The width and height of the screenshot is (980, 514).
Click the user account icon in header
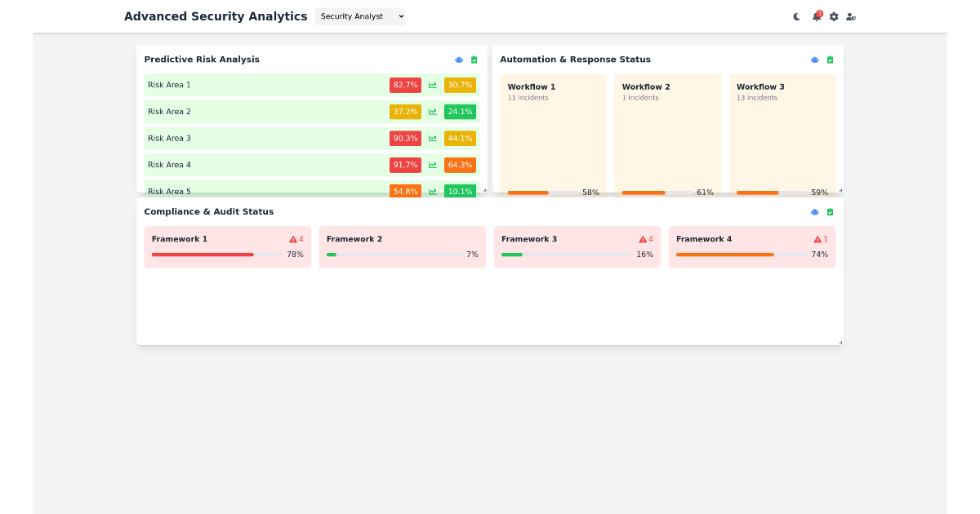coord(851,16)
